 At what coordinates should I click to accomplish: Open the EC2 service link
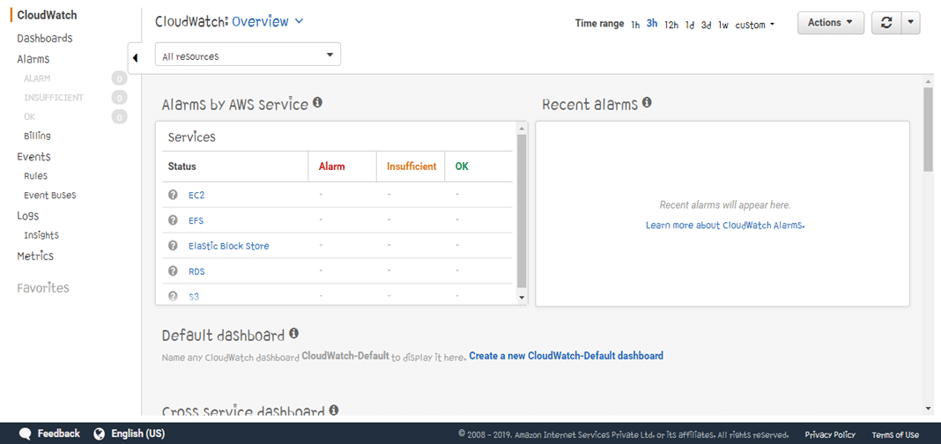[196, 195]
